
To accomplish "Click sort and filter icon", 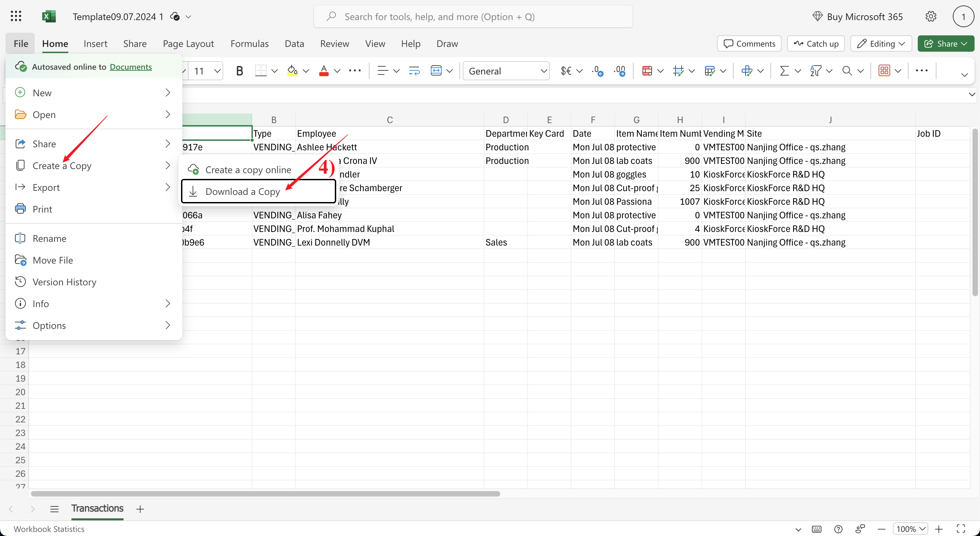I will (815, 71).
